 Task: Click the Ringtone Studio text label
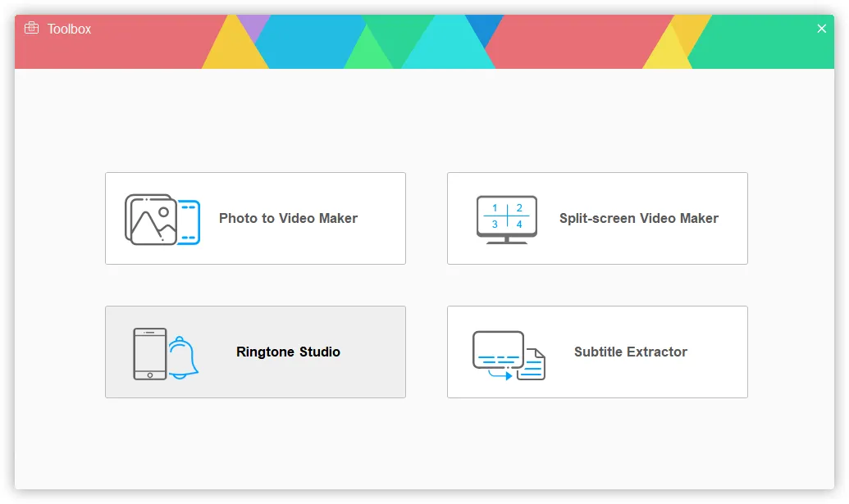click(288, 352)
